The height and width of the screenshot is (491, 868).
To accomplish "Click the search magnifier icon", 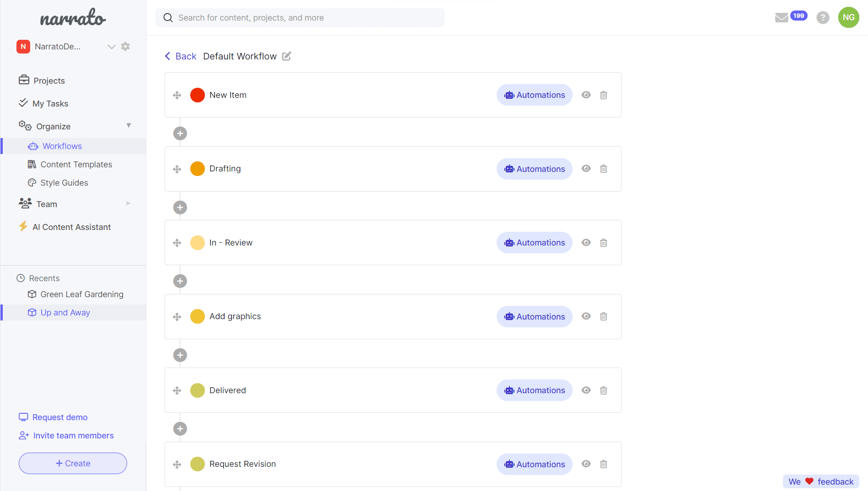I will (x=168, y=18).
